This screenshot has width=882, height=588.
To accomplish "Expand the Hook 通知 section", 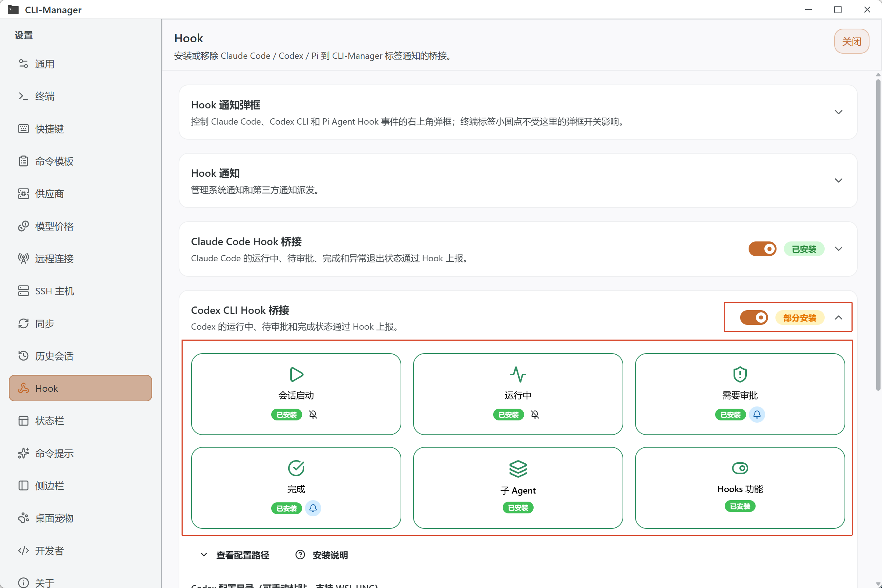I will click(x=839, y=180).
